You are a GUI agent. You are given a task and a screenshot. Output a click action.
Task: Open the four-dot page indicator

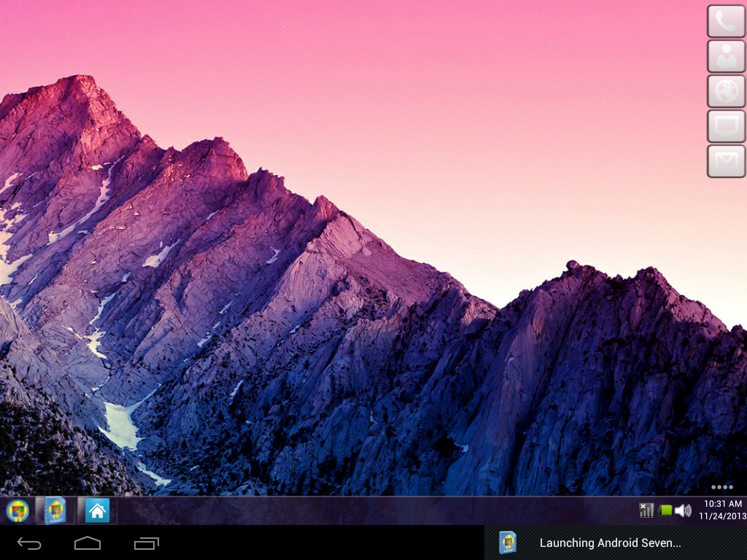(721, 487)
